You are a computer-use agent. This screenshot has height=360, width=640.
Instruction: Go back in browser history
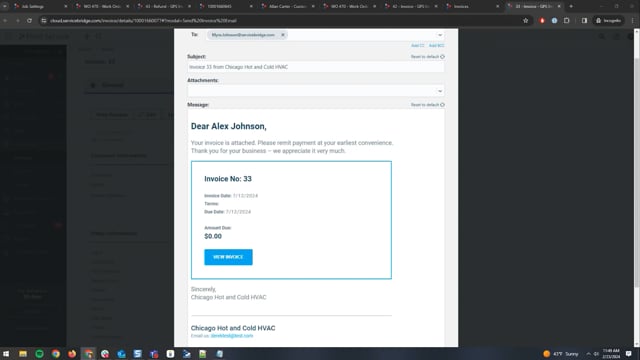pos(5,20)
